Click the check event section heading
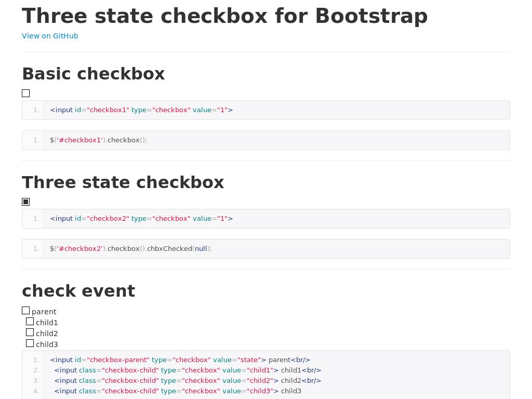 pyautogui.click(x=78, y=291)
